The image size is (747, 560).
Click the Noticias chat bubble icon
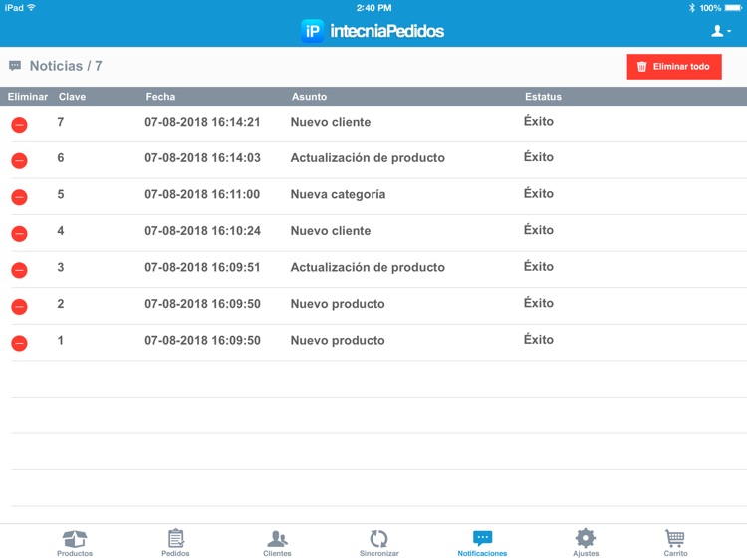coord(15,66)
